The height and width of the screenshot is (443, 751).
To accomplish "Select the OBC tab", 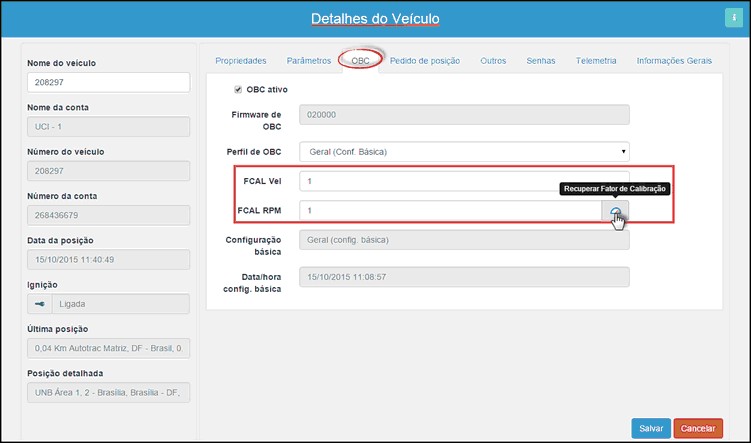I will 360,61.
